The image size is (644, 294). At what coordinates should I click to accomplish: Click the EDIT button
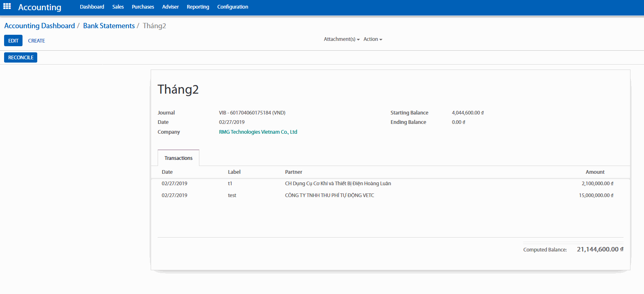pos(13,40)
